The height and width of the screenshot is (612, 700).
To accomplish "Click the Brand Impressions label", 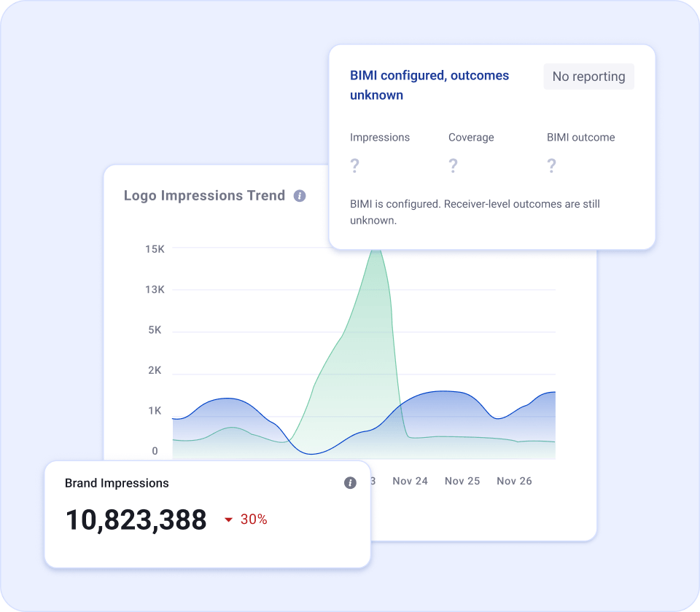I will [117, 483].
